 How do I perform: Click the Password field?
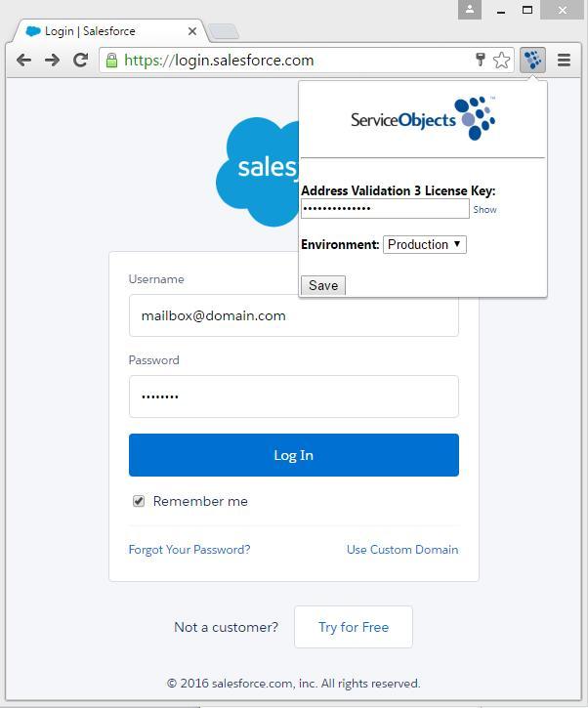294,396
